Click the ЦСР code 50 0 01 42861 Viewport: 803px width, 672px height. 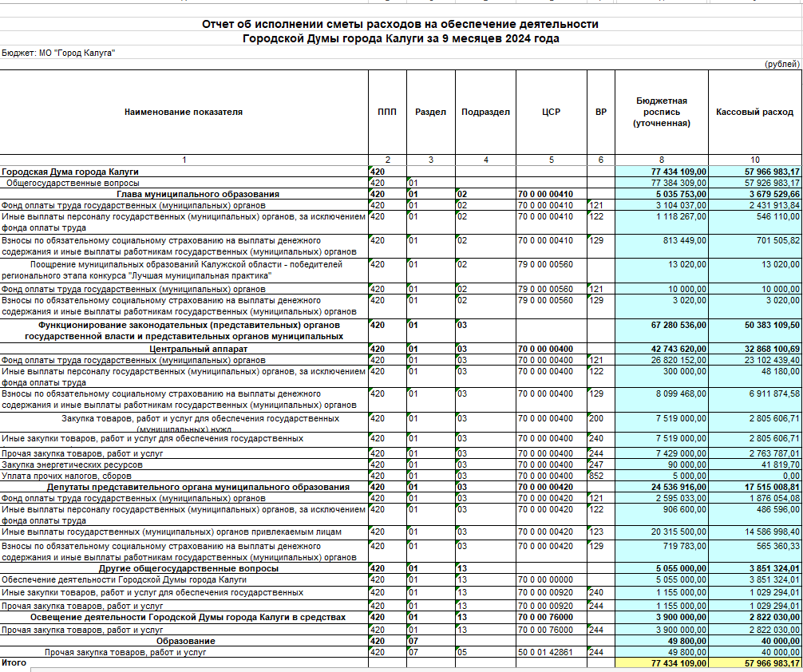pyautogui.click(x=545, y=652)
